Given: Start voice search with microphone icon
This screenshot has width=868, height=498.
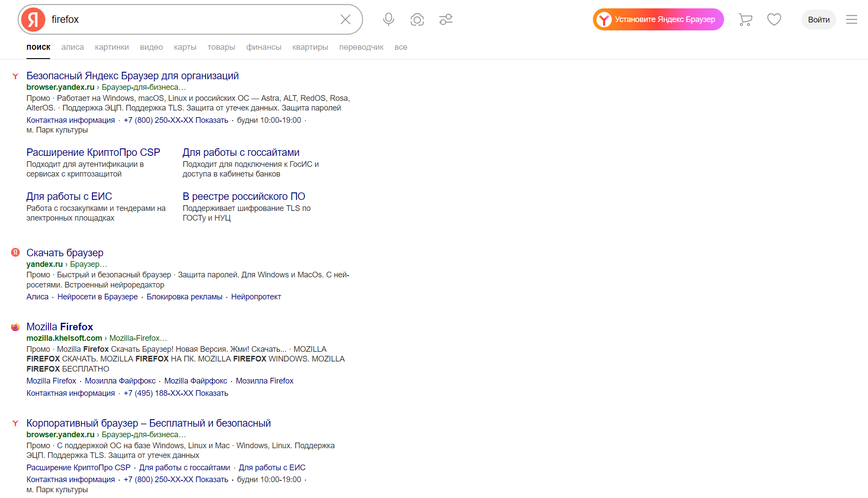Looking at the screenshot, I should [388, 19].
